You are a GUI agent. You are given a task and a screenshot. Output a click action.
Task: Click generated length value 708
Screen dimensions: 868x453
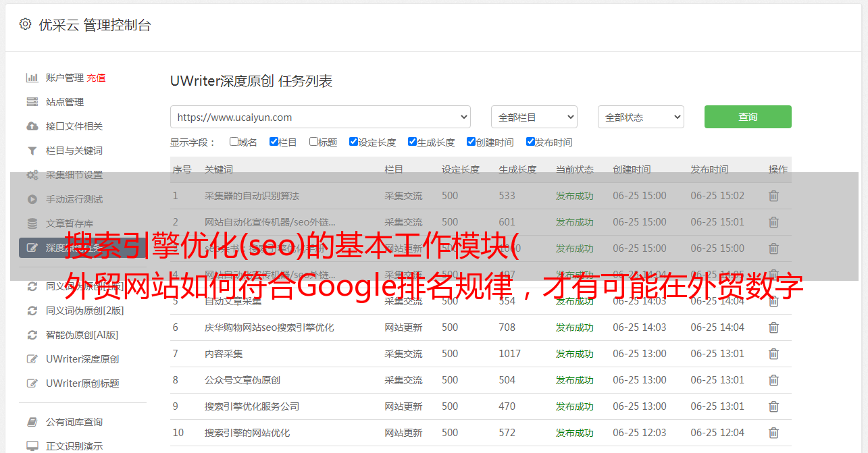507,327
